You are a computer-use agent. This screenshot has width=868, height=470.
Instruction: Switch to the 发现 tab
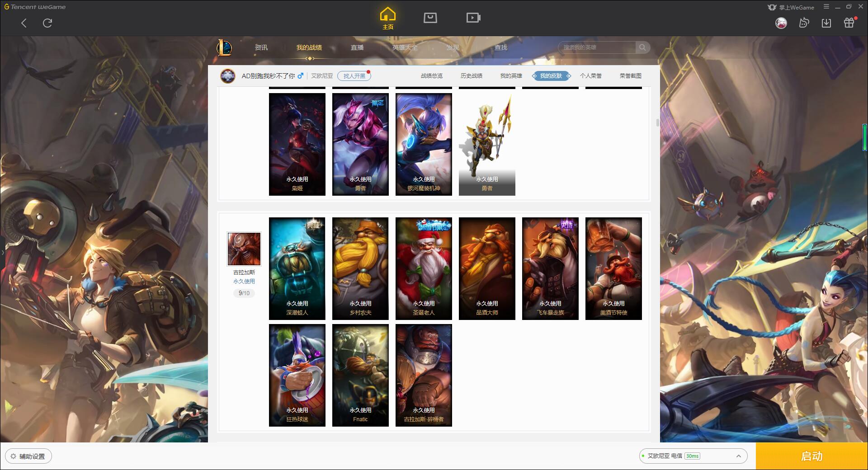[453, 47]
